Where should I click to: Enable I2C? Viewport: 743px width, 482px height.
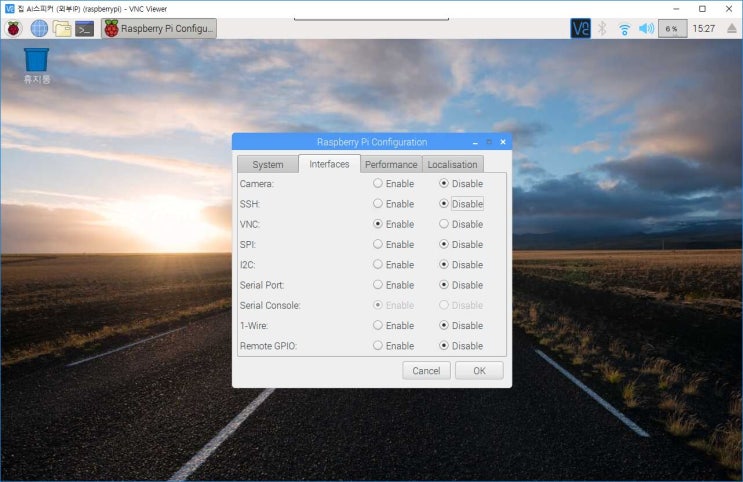pos(393,264)
